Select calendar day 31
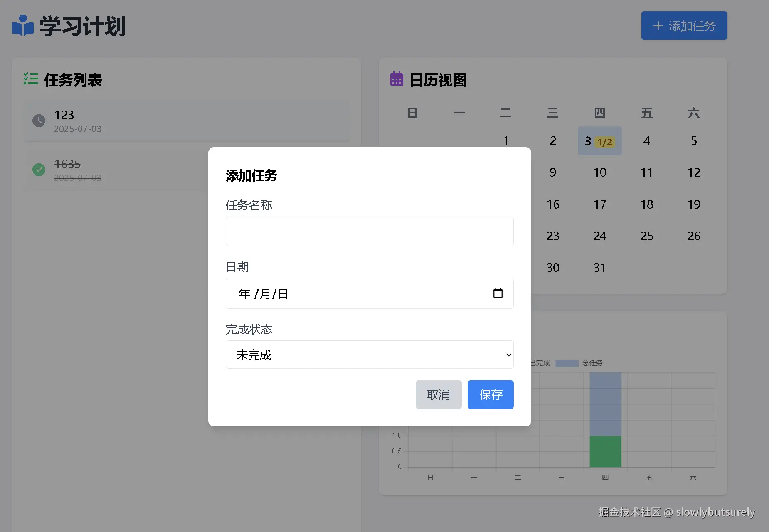The width and height of the screenshot is (769, 532). tap(600, 268)
